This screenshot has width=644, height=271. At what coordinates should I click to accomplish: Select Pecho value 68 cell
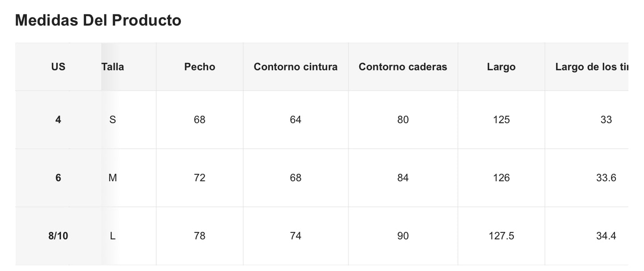(199, 120)
